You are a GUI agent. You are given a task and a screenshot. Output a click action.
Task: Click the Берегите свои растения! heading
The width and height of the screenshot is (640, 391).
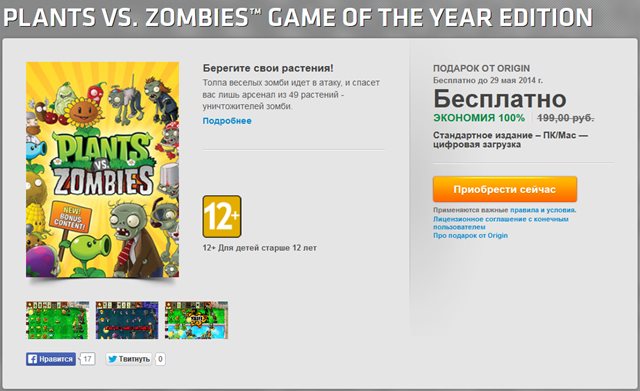tap(268, 68)
